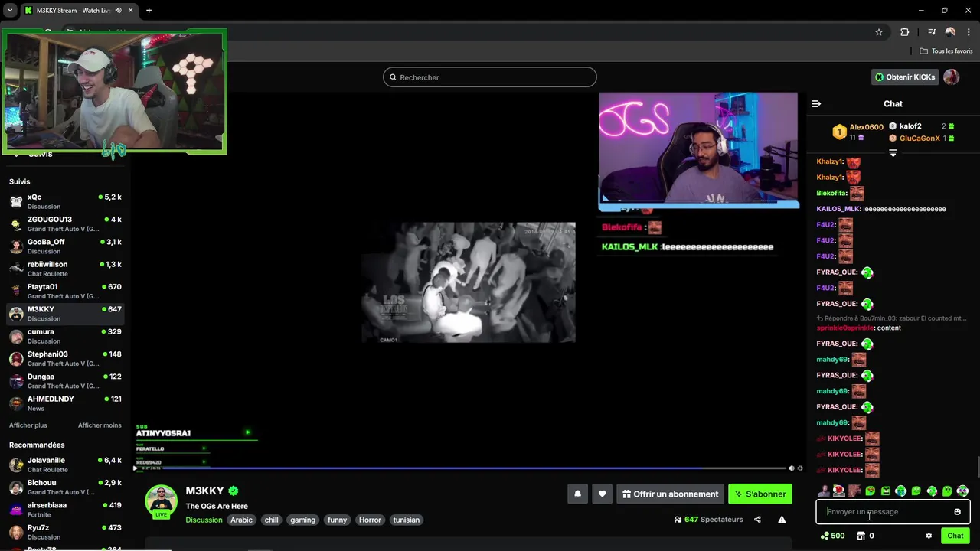Screen dimensions: 980x551
Task: Follow M3KKY with the heart icon
Action: click(x=603, y=494)
